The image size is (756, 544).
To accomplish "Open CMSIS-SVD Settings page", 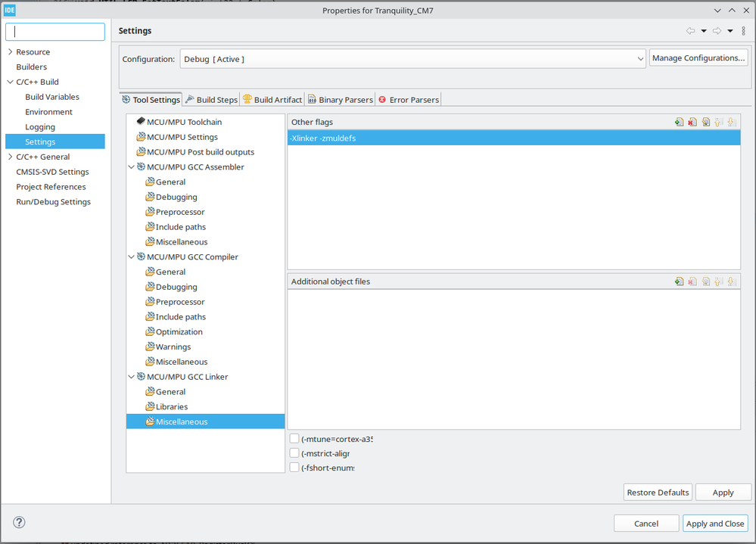I will (52, 172).
